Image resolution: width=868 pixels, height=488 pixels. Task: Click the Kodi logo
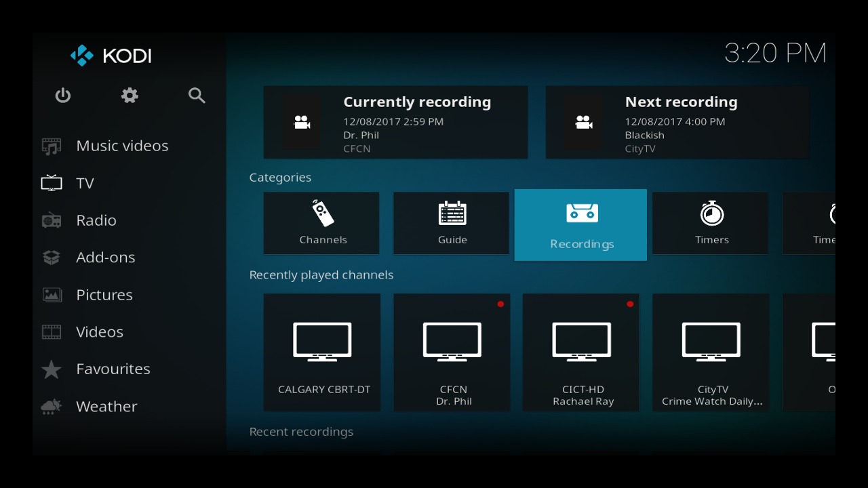click(x=111, y=56)
